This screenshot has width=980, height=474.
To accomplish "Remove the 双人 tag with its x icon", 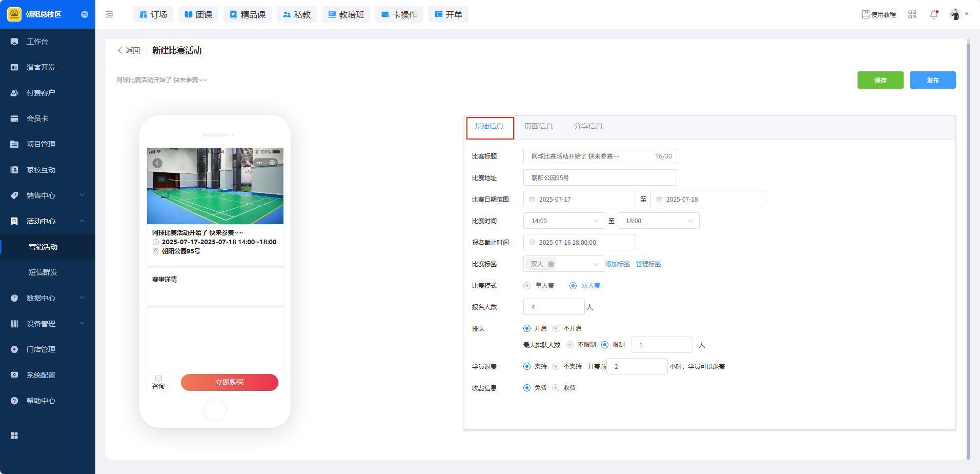I will pos(551,264).
